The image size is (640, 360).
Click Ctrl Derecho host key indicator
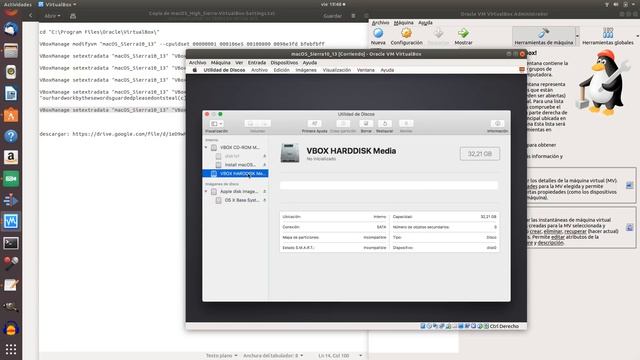pyautogui.click(x=504, y=326)
